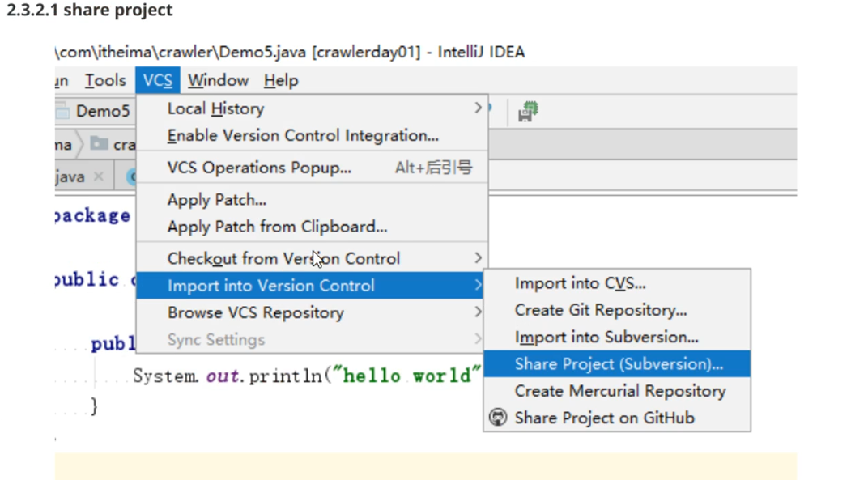Click Import into Subversion option
Screen dimensions: 868x480
coord(606,337)
